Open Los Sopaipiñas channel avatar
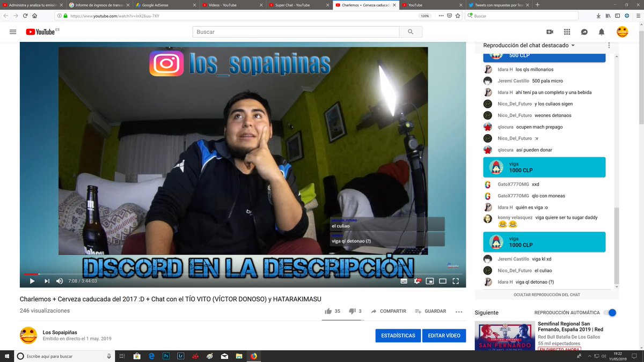 [x=28, y=335]
